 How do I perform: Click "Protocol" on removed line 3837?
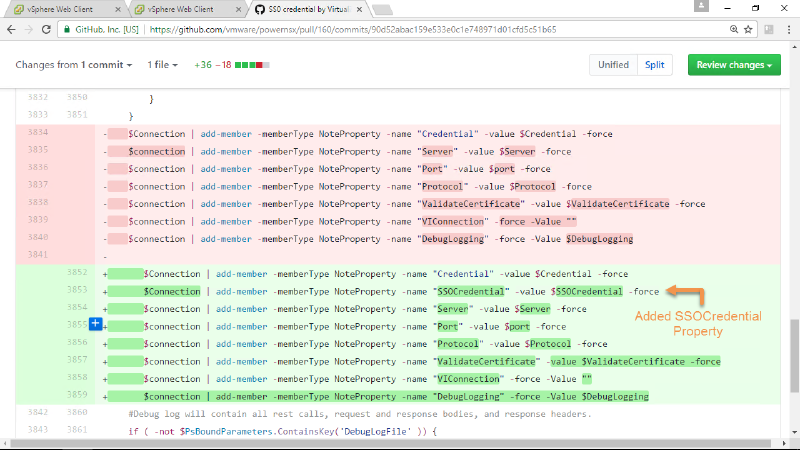point(443,186)
